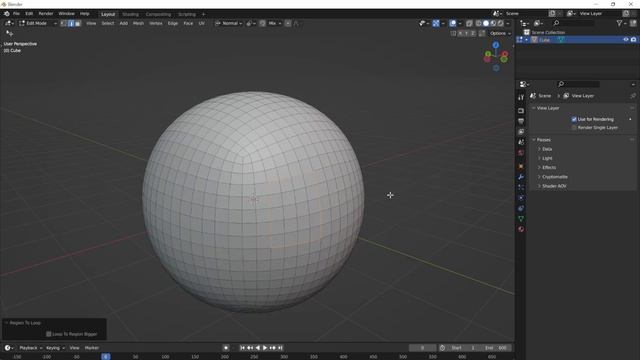Open the File menu

[x=16, y=13]
